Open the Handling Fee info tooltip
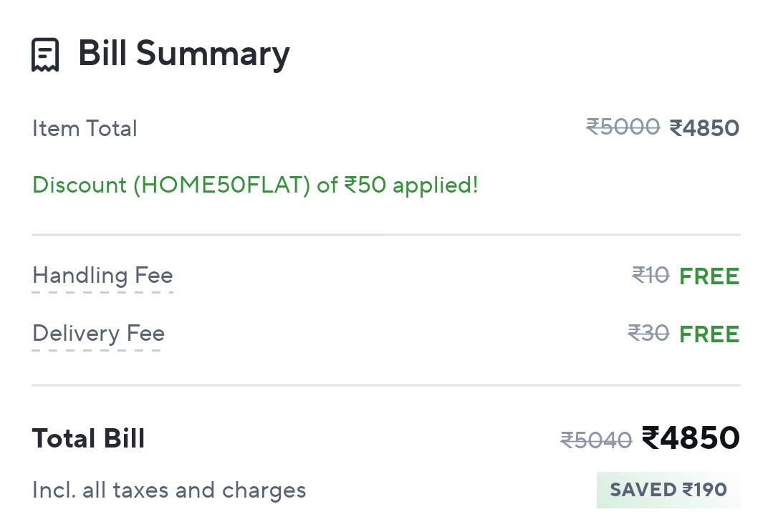The height and width of the screenshot is (532, 773). pyautogui.click(x=102, y=276)
